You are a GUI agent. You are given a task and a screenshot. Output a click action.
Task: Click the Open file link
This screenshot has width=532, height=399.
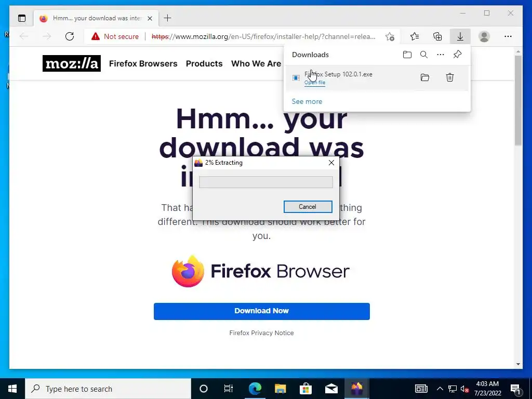[315, 83]
